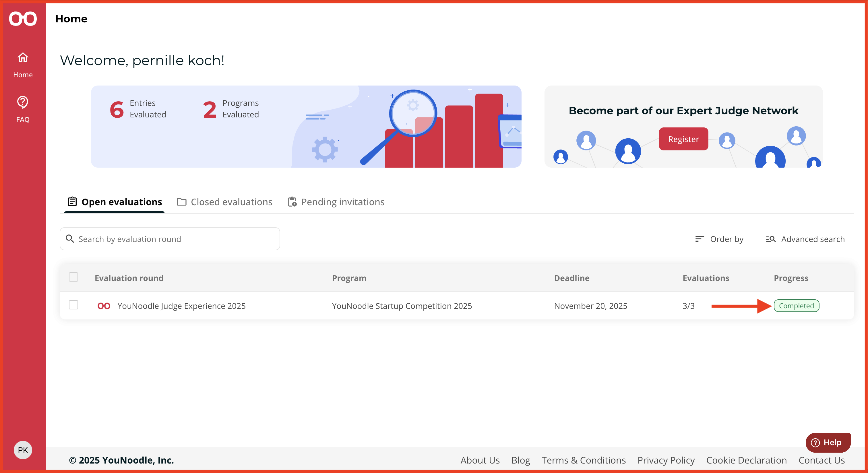Expand the Order by dropdown
The height and width of the screenshot is (473, 868).
[719, 239]
